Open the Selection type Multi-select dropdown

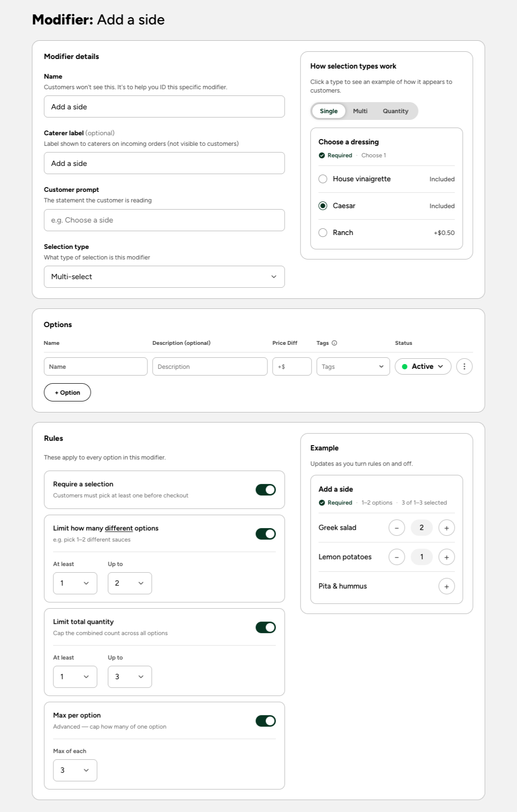coord(164,277)
